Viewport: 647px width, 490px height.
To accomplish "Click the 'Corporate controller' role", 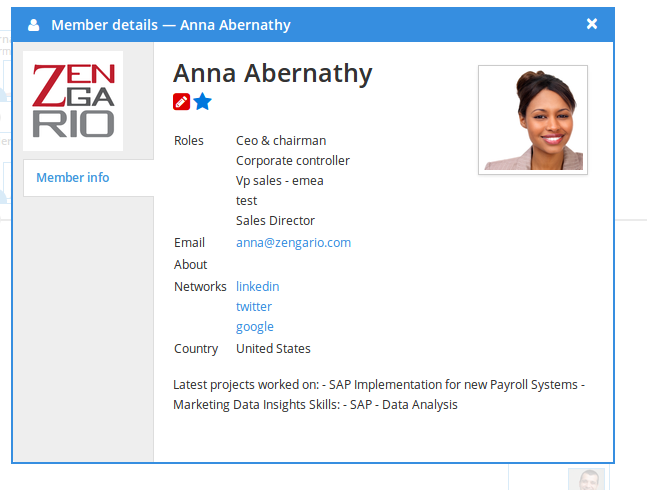I will click(293, 160).
